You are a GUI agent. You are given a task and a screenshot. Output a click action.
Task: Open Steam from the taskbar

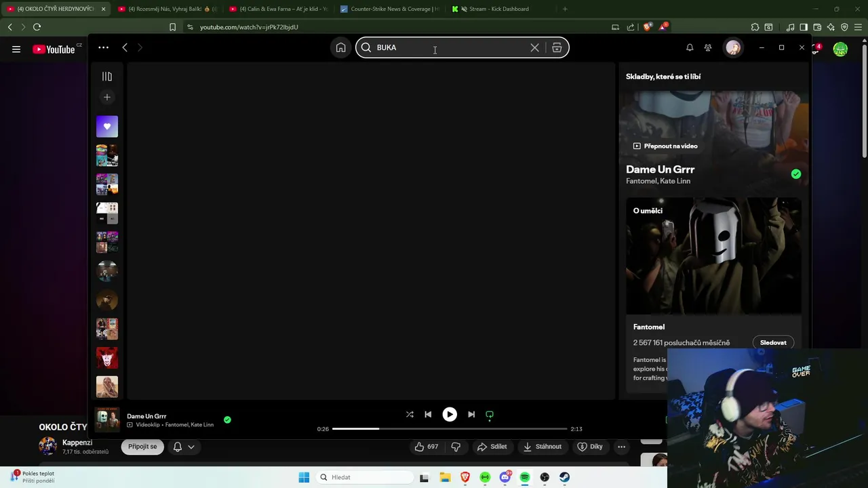564,477
